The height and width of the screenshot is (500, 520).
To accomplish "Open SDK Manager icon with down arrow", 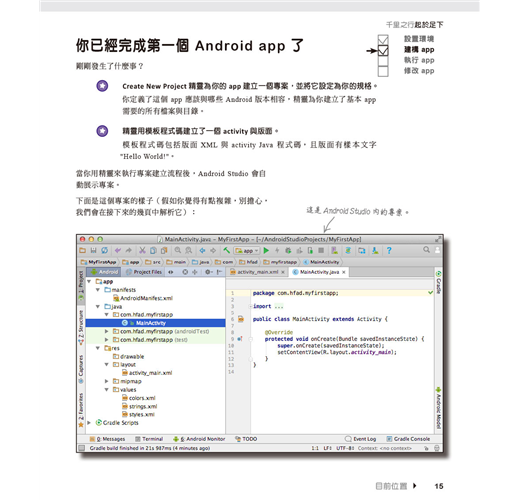I will (x=375, y=250).
